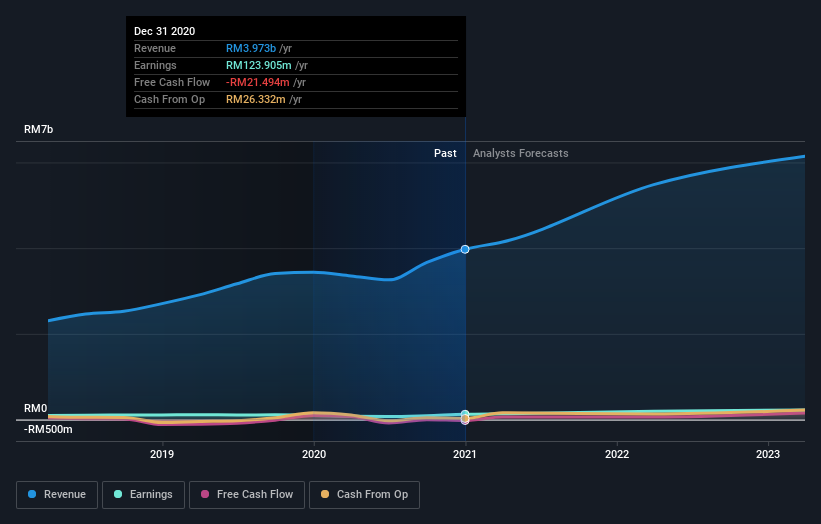Select the Revenue data point at 2021
This screenshot has height=524, width=821.
[465, 249]
